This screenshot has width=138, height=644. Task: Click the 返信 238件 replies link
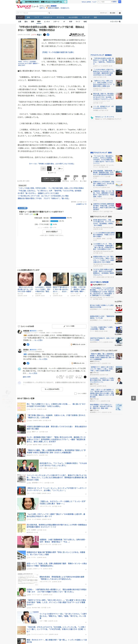tap(27, 377)
